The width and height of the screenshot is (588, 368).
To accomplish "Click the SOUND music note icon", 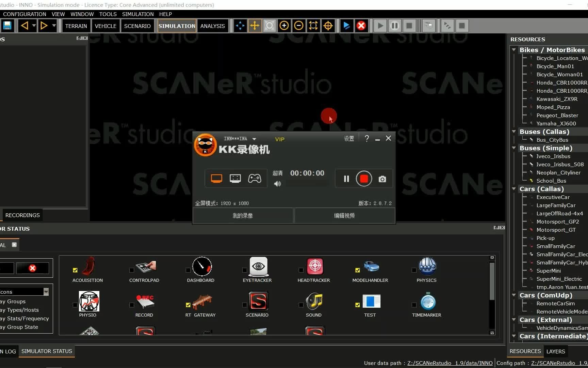I will click(314, 301).
